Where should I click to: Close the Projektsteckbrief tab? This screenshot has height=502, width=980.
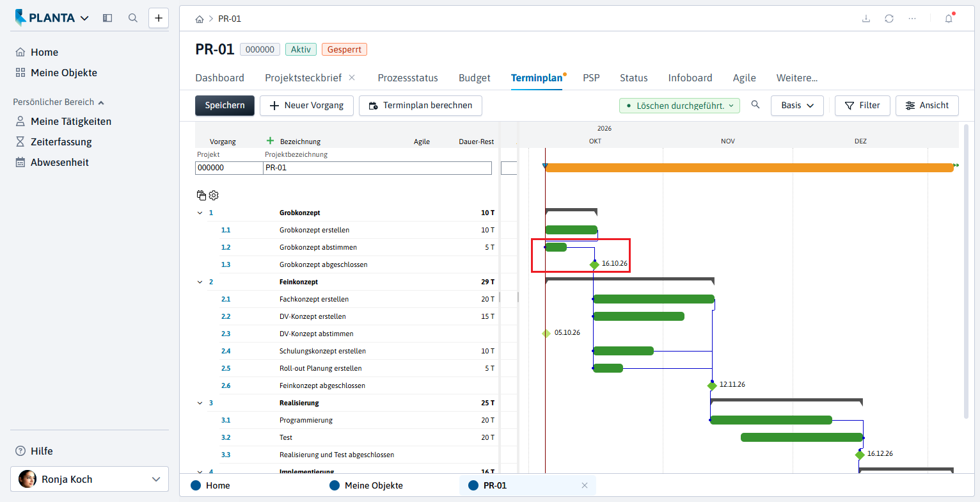[352, 77]
